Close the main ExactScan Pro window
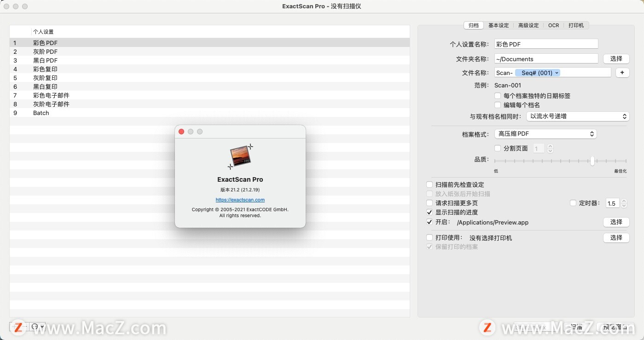Screen dimensions: 644x340 click(6, 6)
